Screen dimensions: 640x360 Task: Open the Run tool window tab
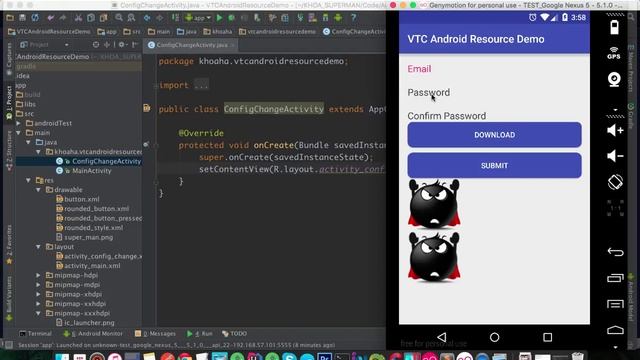[x=200, y=333]
